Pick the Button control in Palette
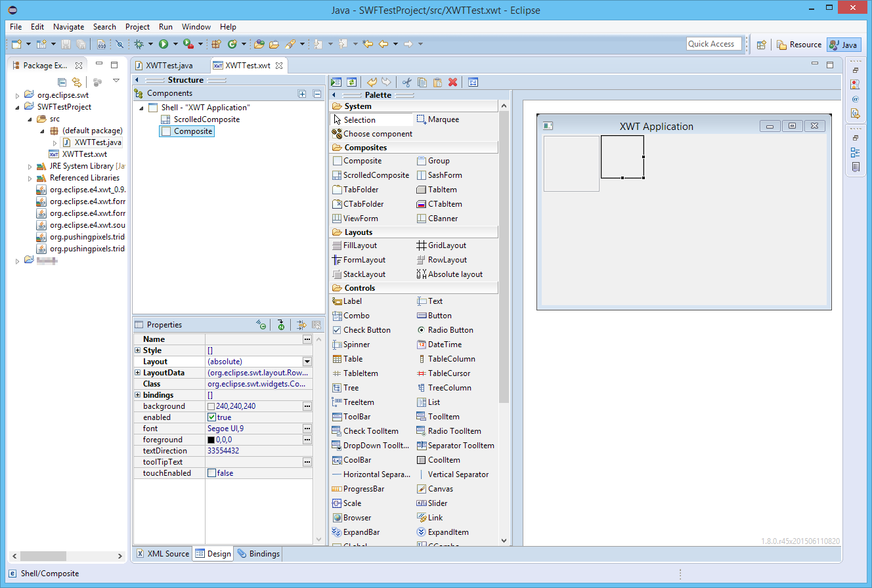The width and height of the screenshot is (872, 588). pyautogui.click(x=434, y=316)
